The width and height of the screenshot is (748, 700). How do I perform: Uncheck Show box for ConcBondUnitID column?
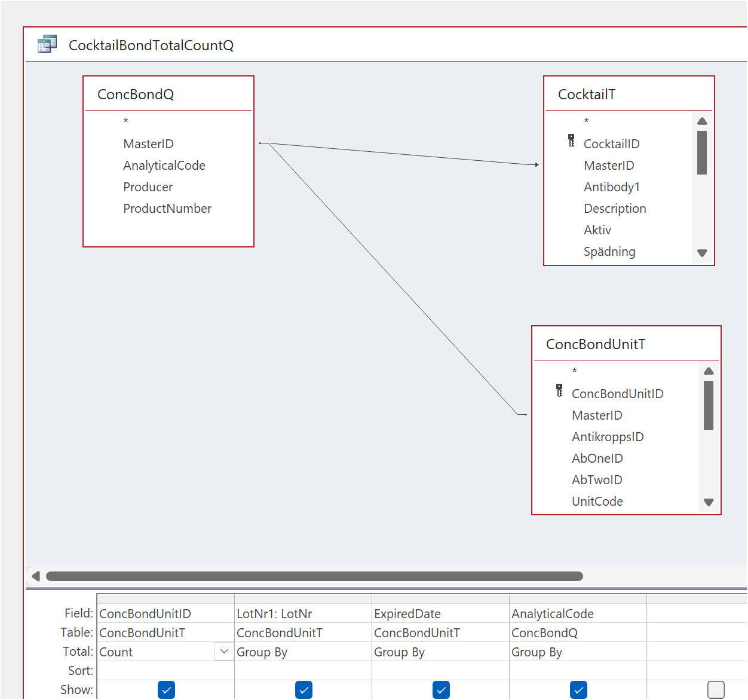pyautogui.click(x=166, y=690)
